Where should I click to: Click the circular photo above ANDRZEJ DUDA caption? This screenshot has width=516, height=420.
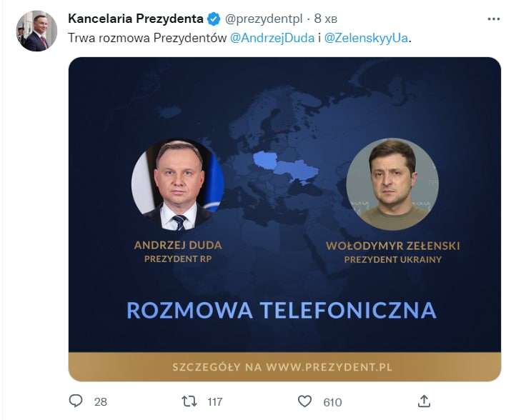point(177,185)
